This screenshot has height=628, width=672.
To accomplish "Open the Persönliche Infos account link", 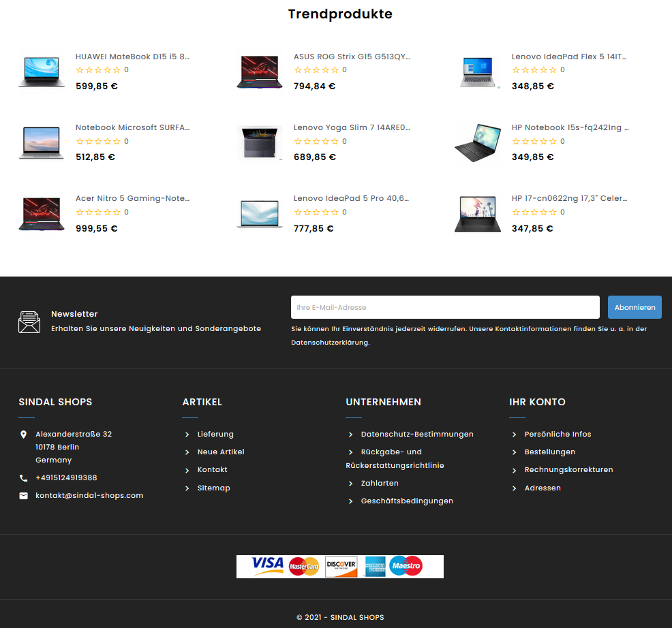I will tap(558, 434).
